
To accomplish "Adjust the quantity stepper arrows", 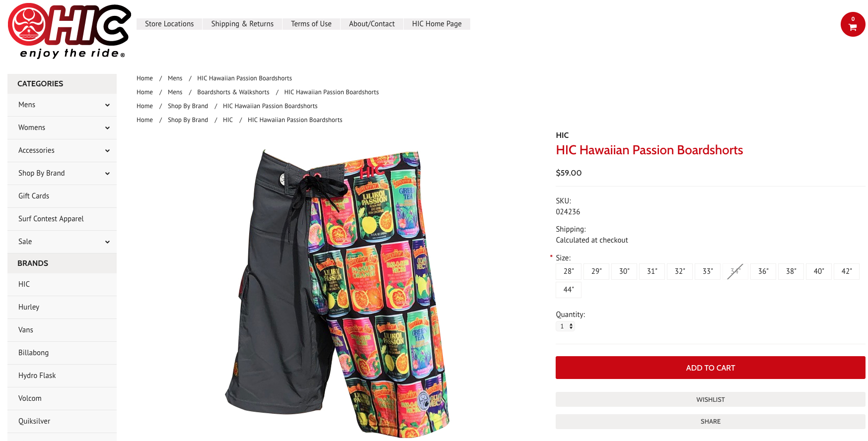I will click(571, 326).
